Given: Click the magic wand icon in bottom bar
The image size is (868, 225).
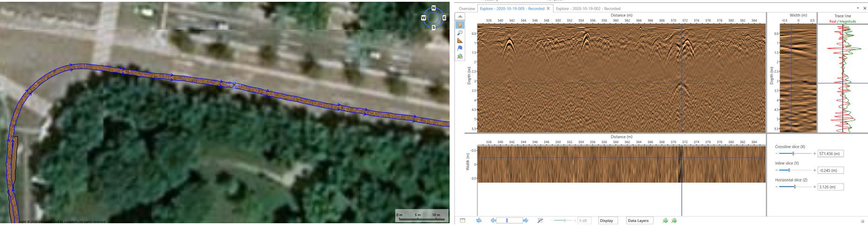Looking at the screenshot, I should (540, 221).
